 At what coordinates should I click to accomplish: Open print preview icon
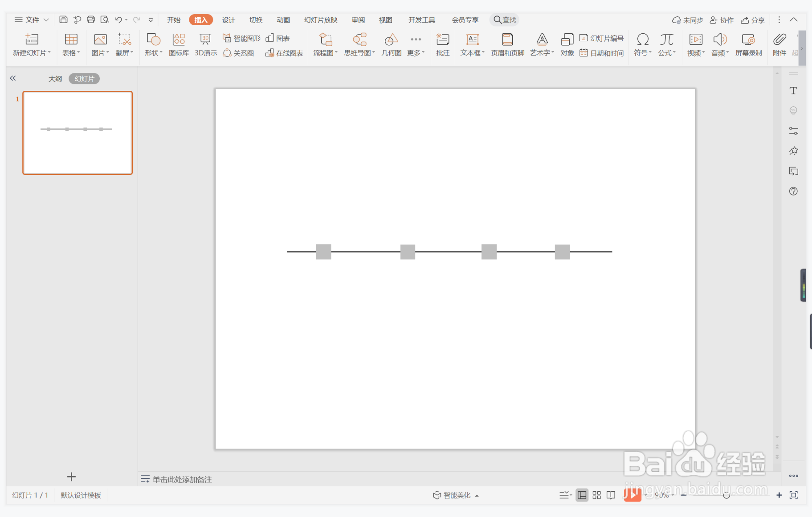click(x=105, y=20)
